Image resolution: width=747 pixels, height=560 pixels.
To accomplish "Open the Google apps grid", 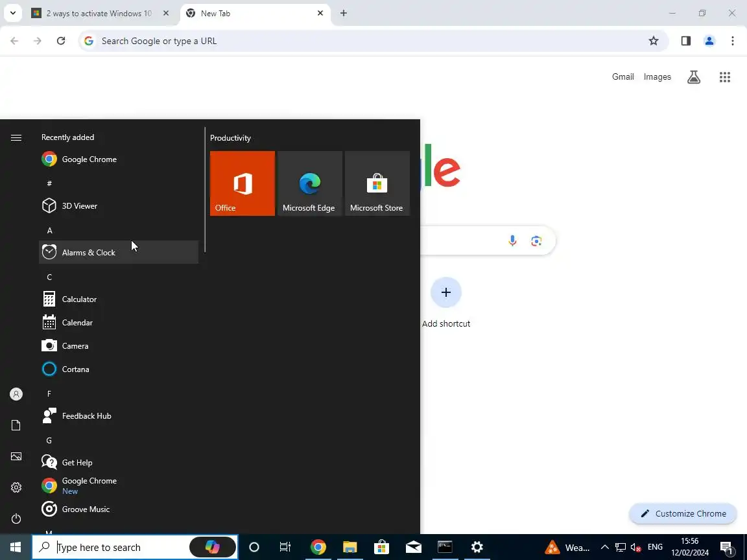I will [725, 76].
